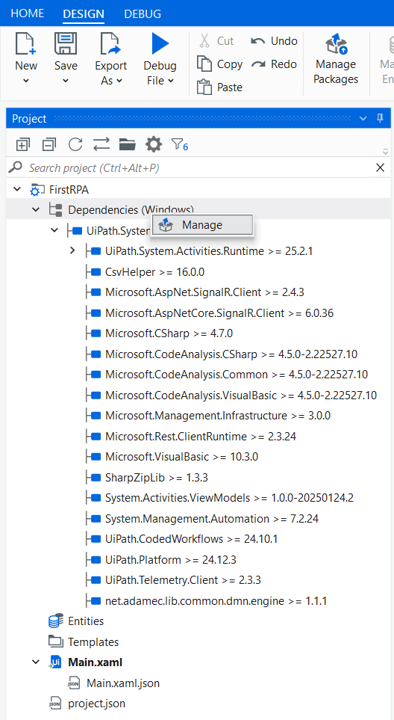Open the file filter funnel icon
The image size is (394, 720).
point(179,145)
